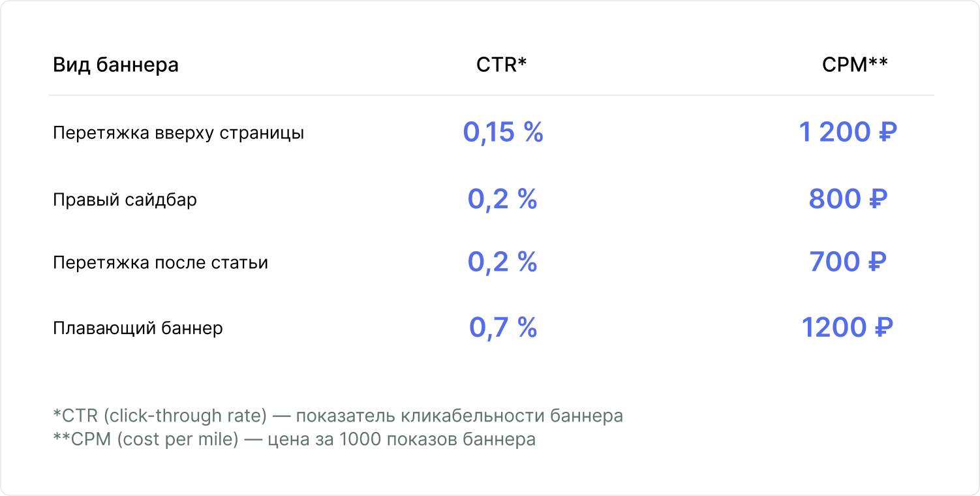Click the ruble sign next to 700
The height and width of the screenshot is (496, 980).
pos(877,262)
